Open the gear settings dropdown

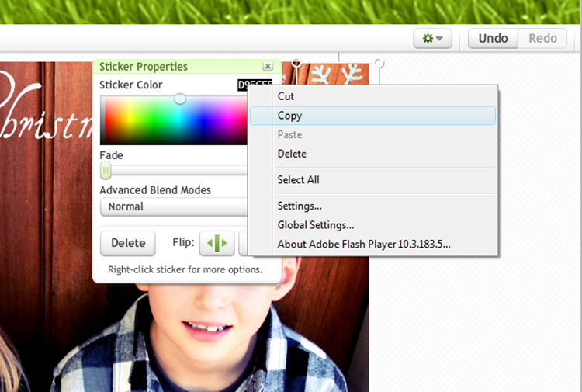[432, 38]
